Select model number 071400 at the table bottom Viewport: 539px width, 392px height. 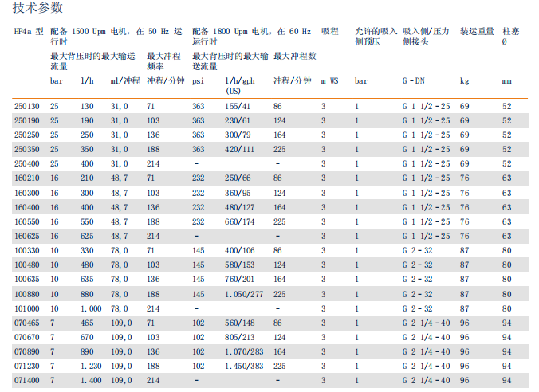click(26, 382)
